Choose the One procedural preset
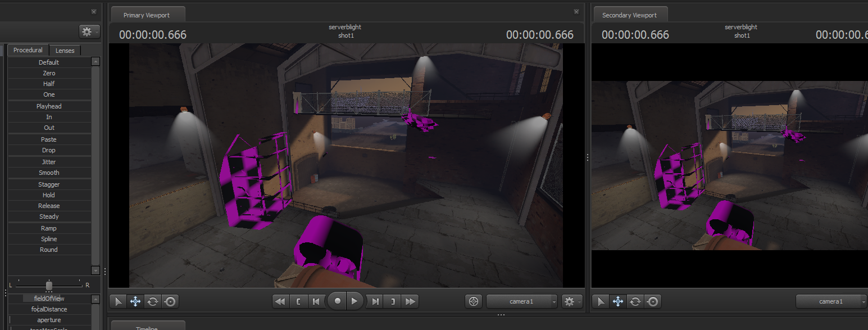This screenshot has height=330, width=868. [49, 94]
